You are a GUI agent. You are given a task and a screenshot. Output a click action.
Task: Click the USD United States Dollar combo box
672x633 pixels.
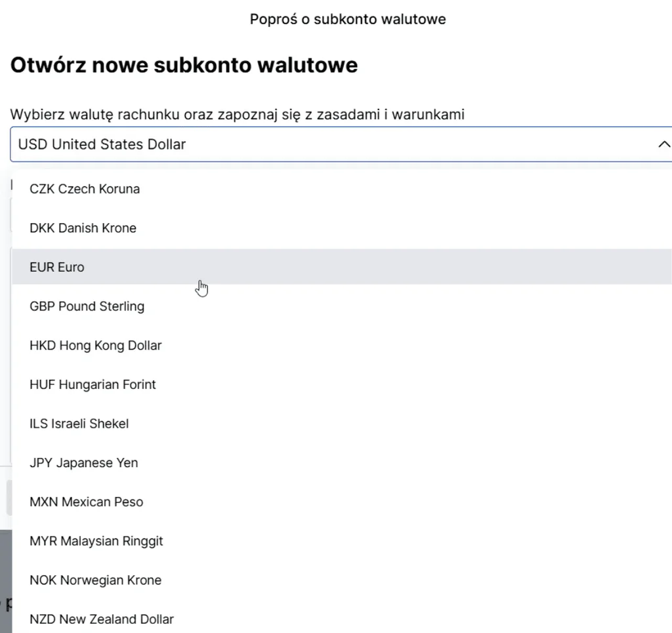(341, 144)
